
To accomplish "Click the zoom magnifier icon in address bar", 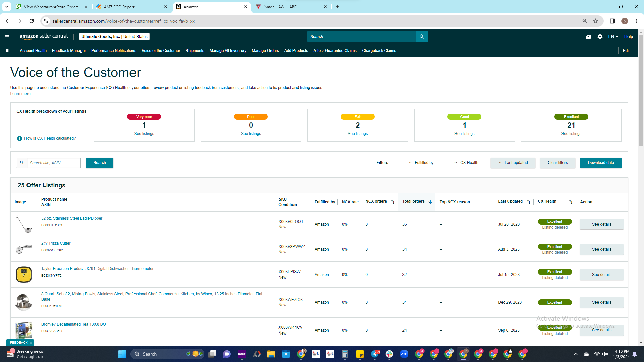I will click(585, 21).
